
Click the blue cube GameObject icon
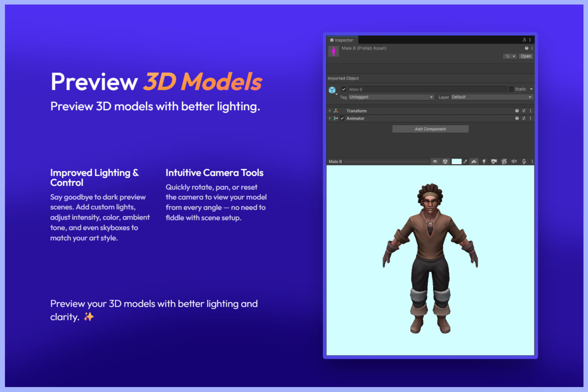[x=332, y=90]
